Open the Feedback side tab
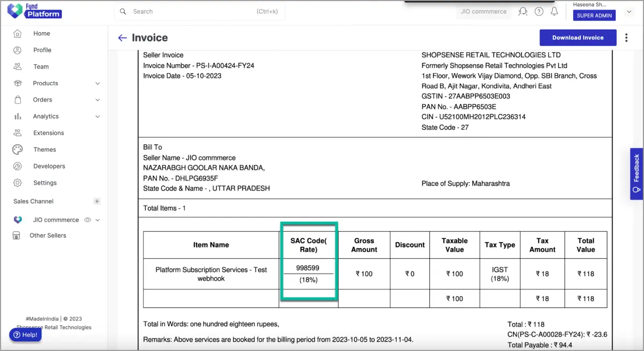Screen dimensions: 644x351 click(x=636, y=174)
